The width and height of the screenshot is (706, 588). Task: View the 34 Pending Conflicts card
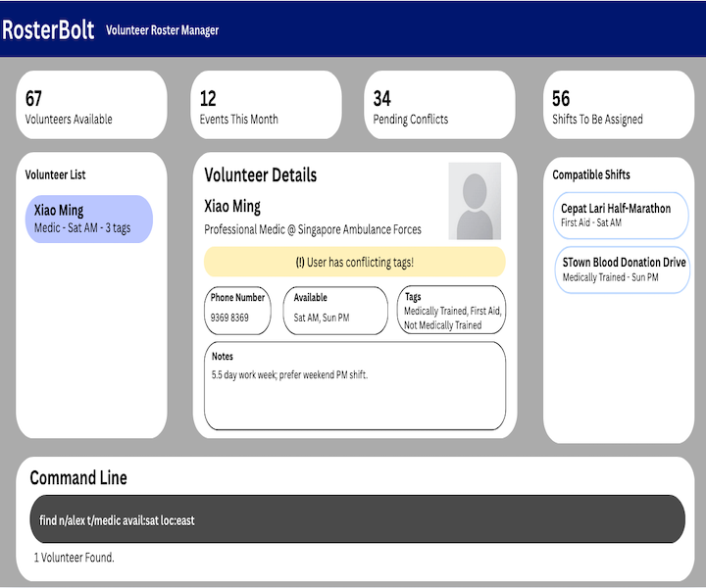439,105
